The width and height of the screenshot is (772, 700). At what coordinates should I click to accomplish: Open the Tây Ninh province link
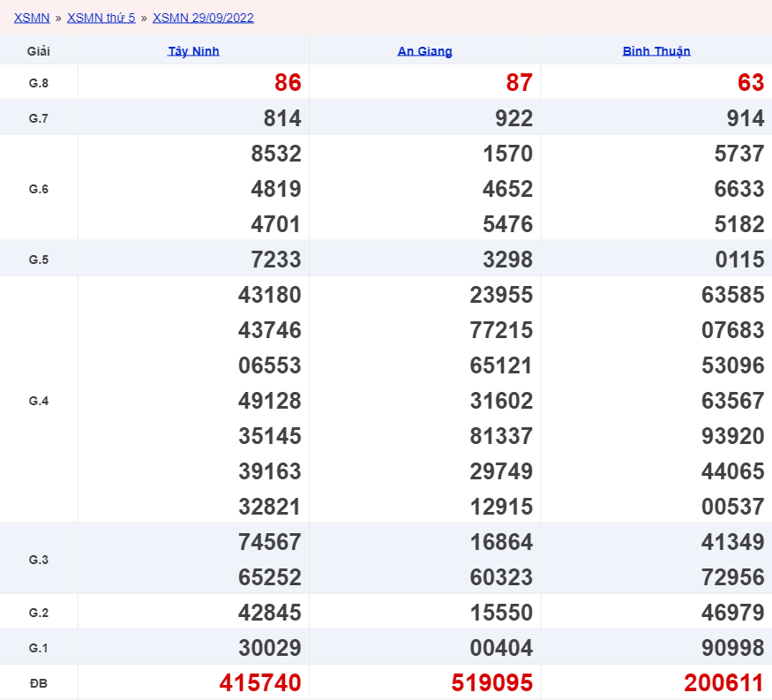click(x=193, y=51)
